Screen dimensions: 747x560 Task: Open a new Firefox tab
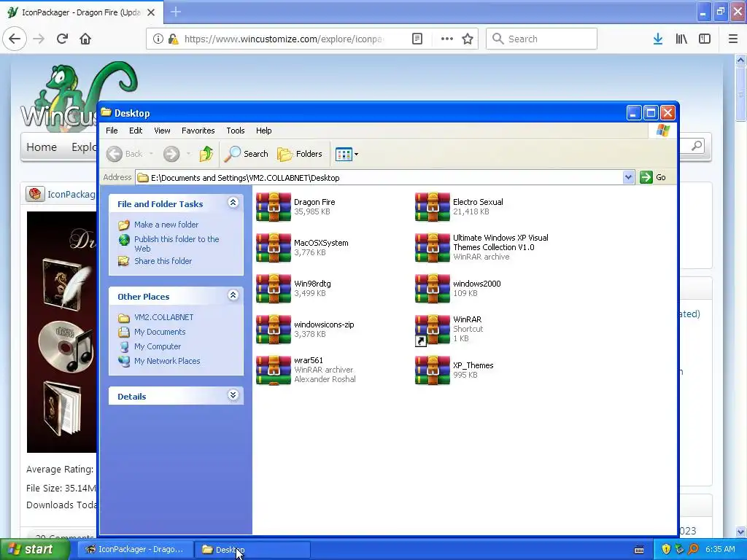pyautogui.click(x=175, y=12)
